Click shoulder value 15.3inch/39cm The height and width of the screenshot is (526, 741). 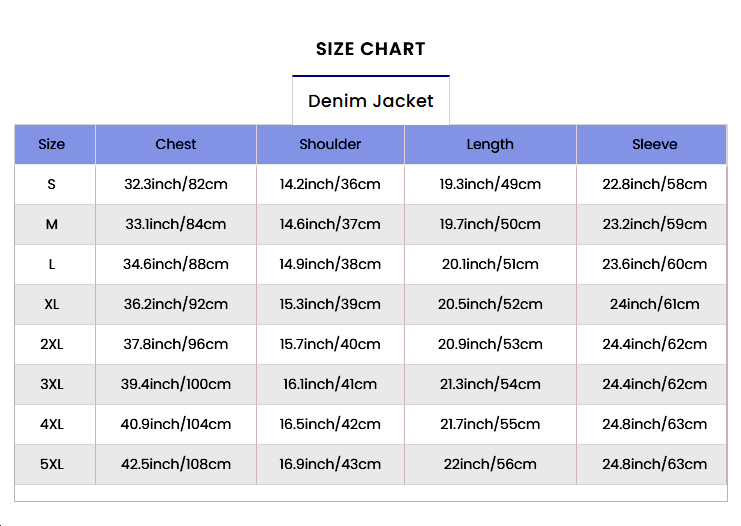(330, 304)
